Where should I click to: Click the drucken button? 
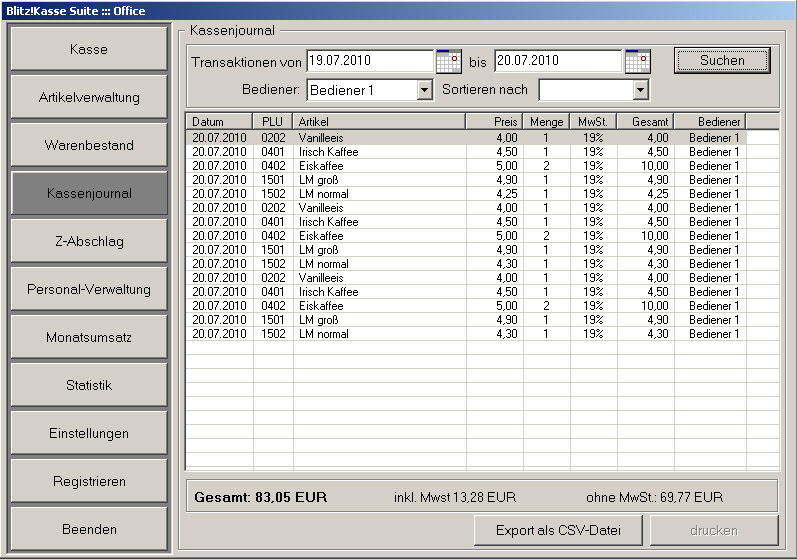point(714,531)
